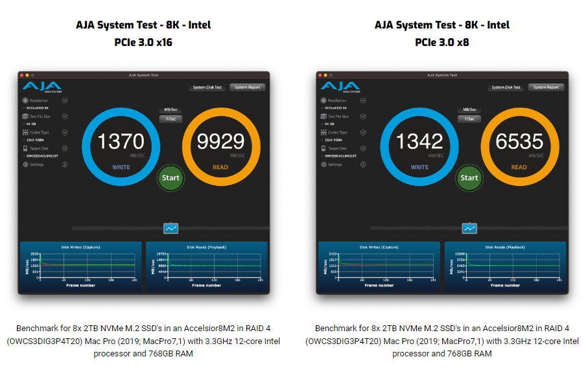Click the Settings gear icon in the left window

pyautogui.click(x=25, y=165)
